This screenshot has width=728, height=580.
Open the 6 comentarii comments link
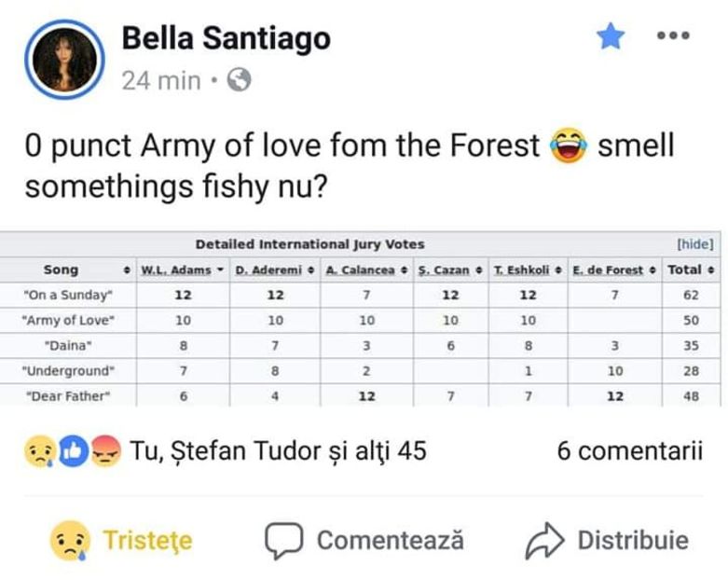tap(629, 451)
